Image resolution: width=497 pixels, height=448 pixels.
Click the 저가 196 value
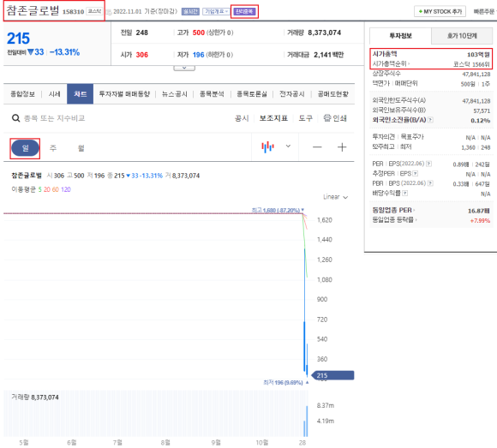198,55
